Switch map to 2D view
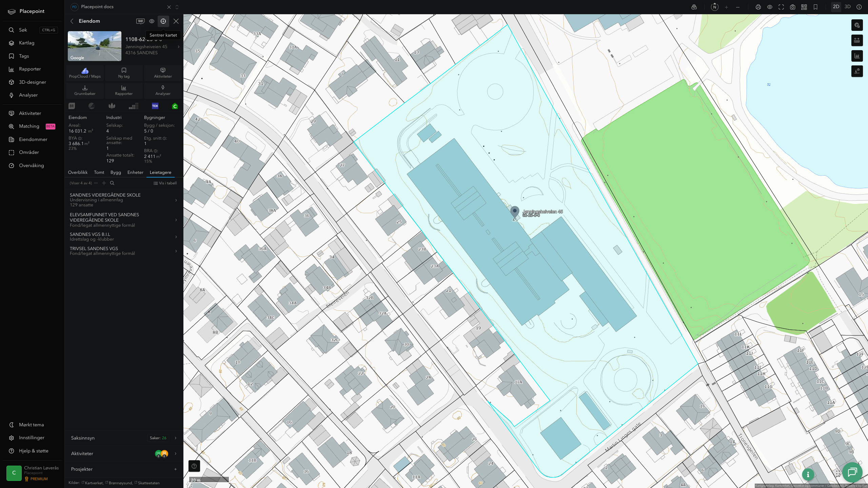The height and width of the screenshot is (488, 868). click(x=836, y=7)
